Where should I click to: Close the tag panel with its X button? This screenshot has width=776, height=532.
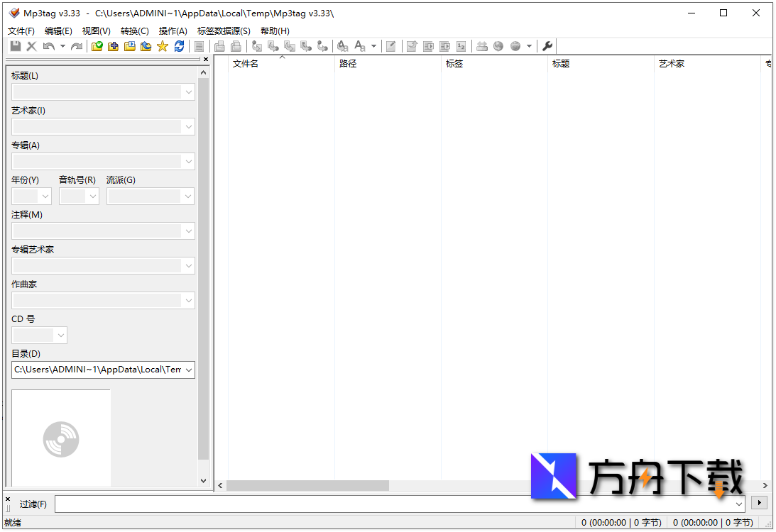205,59
